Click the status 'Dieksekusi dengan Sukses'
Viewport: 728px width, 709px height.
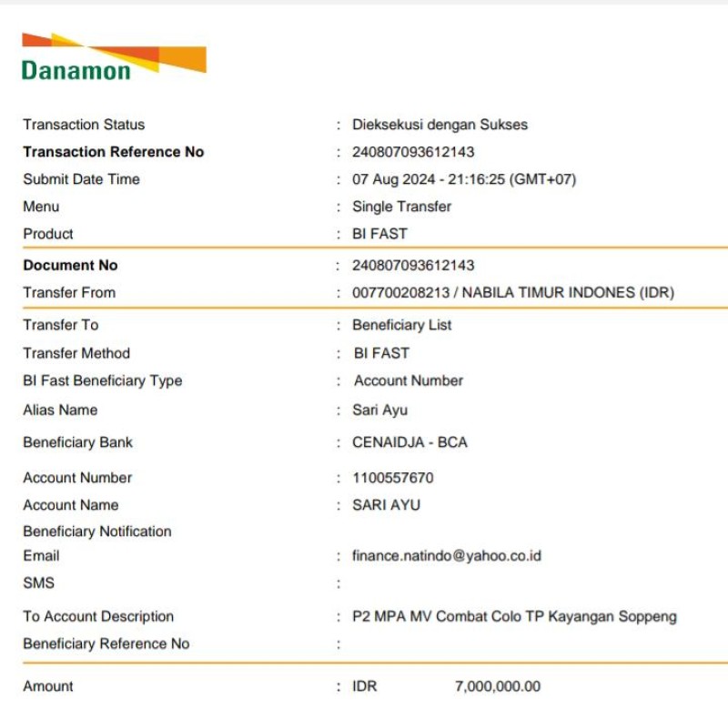pos(440,125)
